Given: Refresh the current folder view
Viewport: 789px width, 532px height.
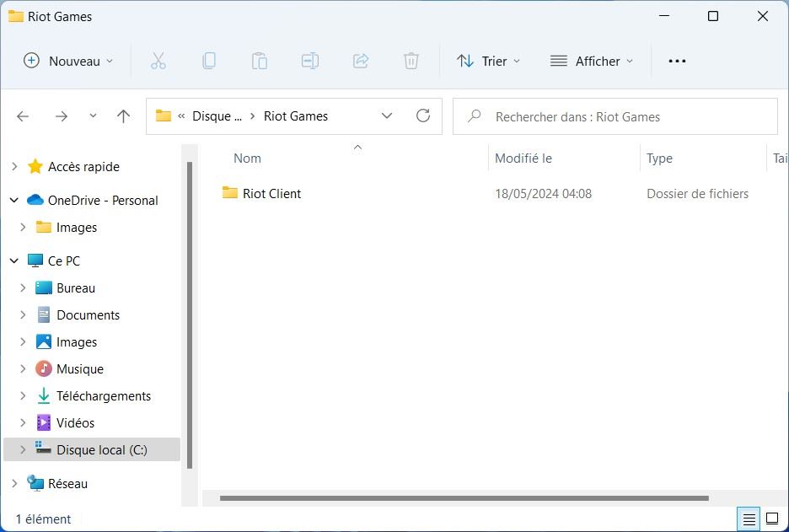Looking at the screenshot, I should coord(423,116).
